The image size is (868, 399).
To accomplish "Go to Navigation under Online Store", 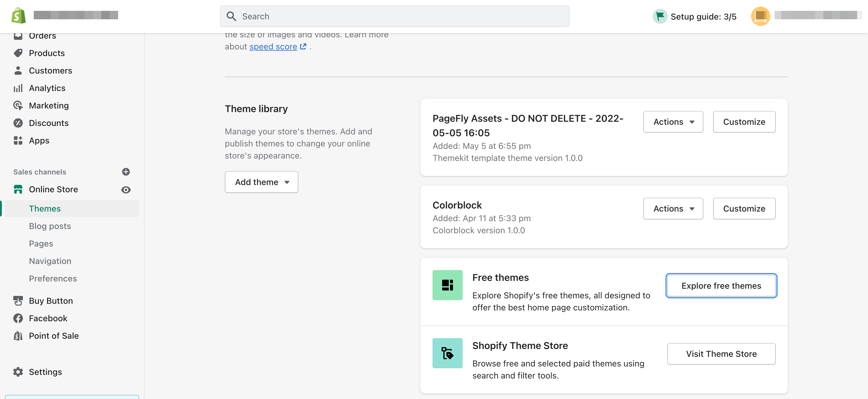I will (x=50, y=261).
